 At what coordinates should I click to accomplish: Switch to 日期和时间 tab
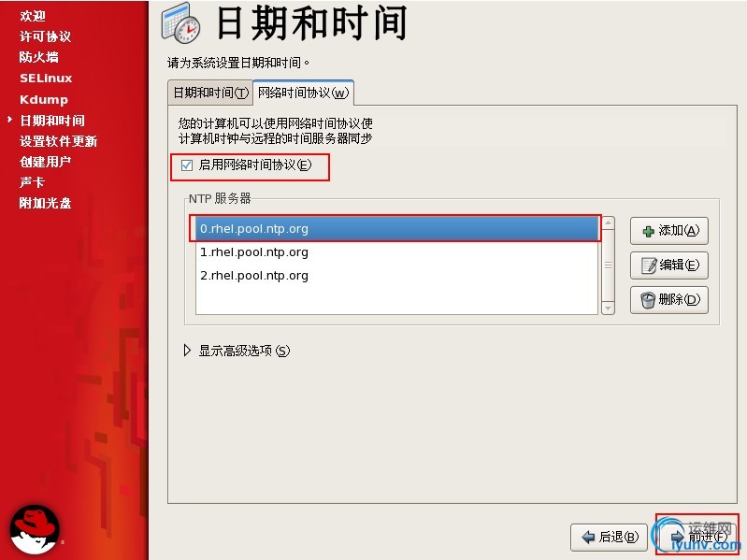(210, 93)
